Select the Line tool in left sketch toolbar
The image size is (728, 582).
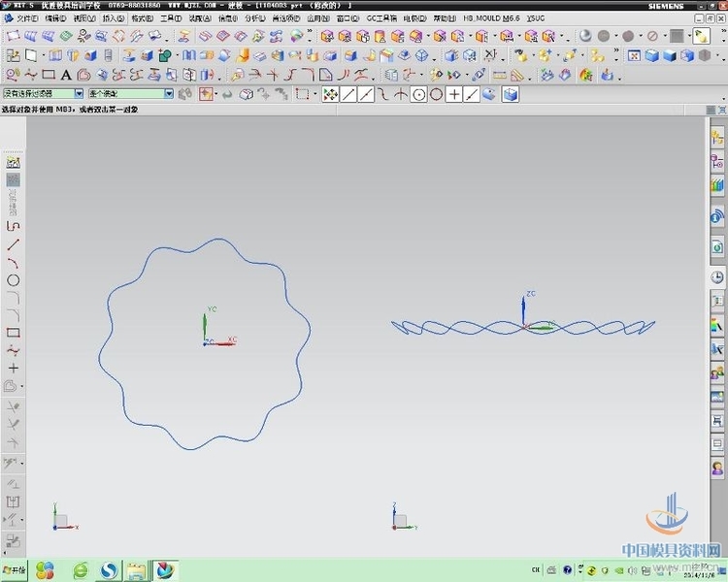(x=14, y=244)
